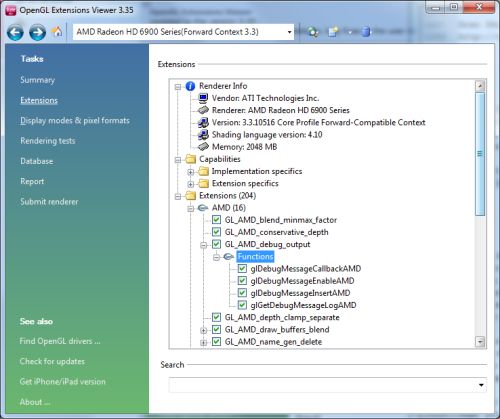Collapse the Renderer Info tree node
Screen dimensions: 500x419
178,87
